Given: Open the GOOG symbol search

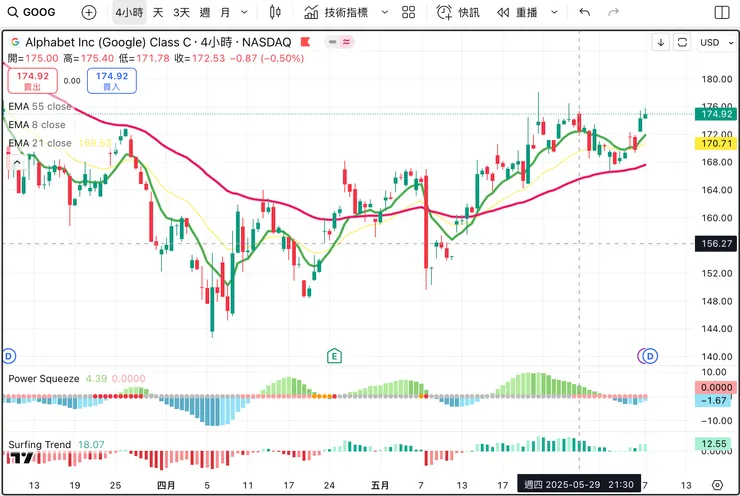Looking at the screenshot, I should click(32, 12).
